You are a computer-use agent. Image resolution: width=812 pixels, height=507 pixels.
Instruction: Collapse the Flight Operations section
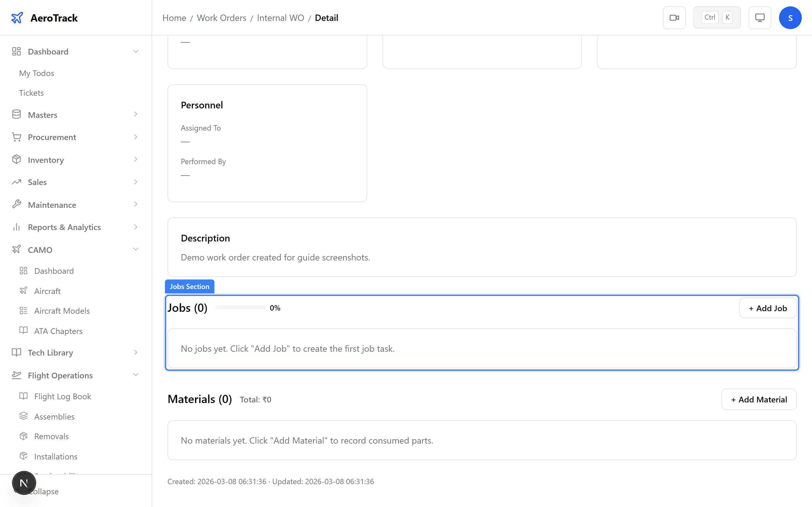[135, 375]
